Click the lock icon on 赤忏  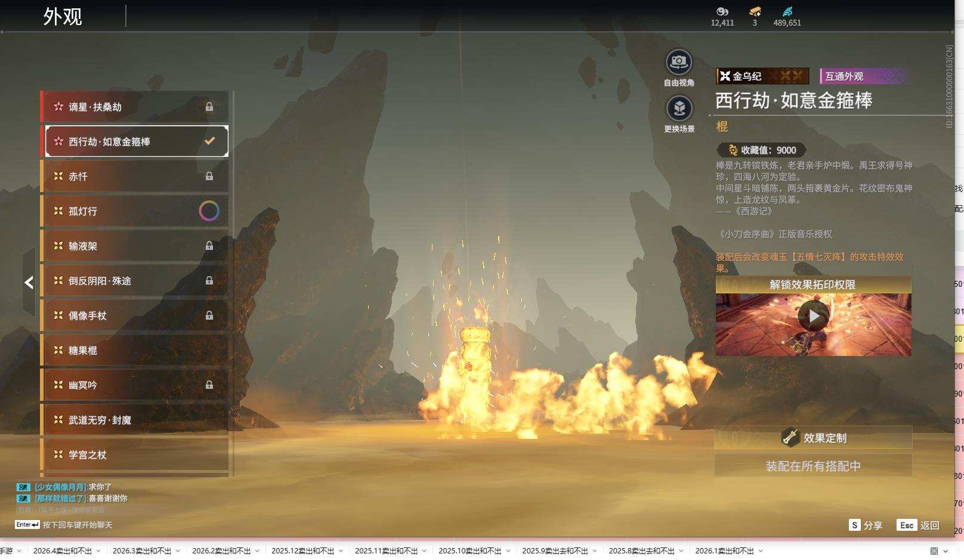[x=209, y=177]
